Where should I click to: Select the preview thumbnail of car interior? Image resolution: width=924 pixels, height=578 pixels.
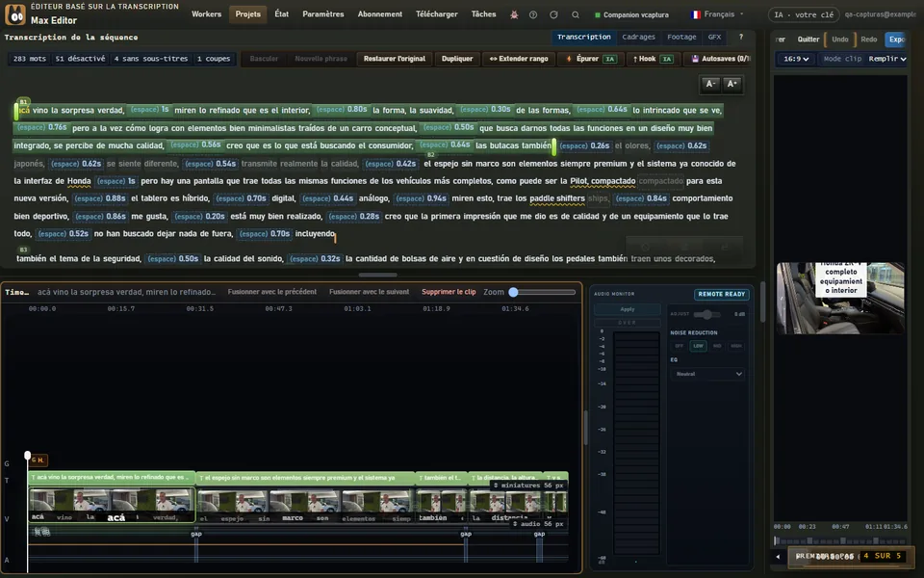[840, 299]
